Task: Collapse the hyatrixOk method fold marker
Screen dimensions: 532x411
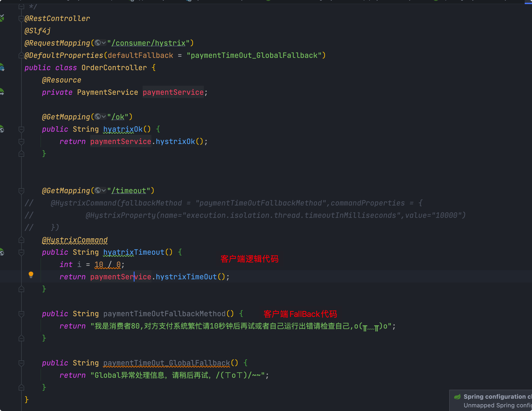Action: click(x=21, y=129)
